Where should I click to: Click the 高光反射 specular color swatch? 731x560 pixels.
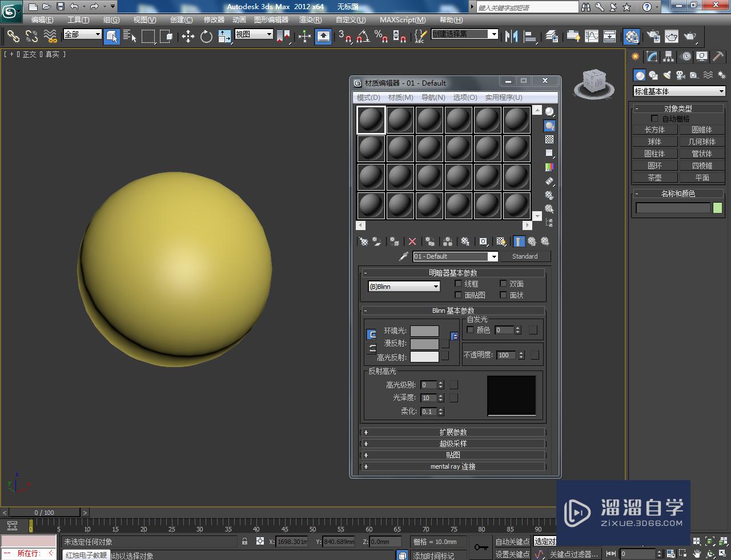pyautogui.click(x=424, y=357)
